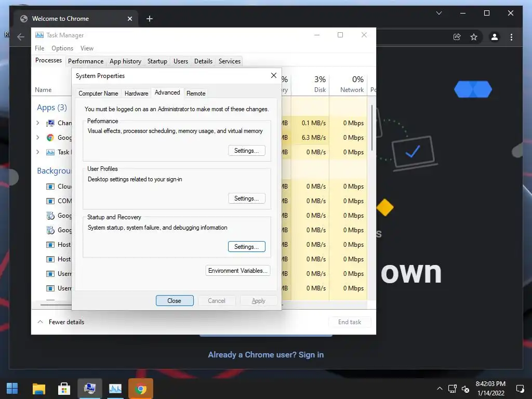Open Performance Settings in System Properties
This screenshot has height=399, width=532.
pos(247,151)
